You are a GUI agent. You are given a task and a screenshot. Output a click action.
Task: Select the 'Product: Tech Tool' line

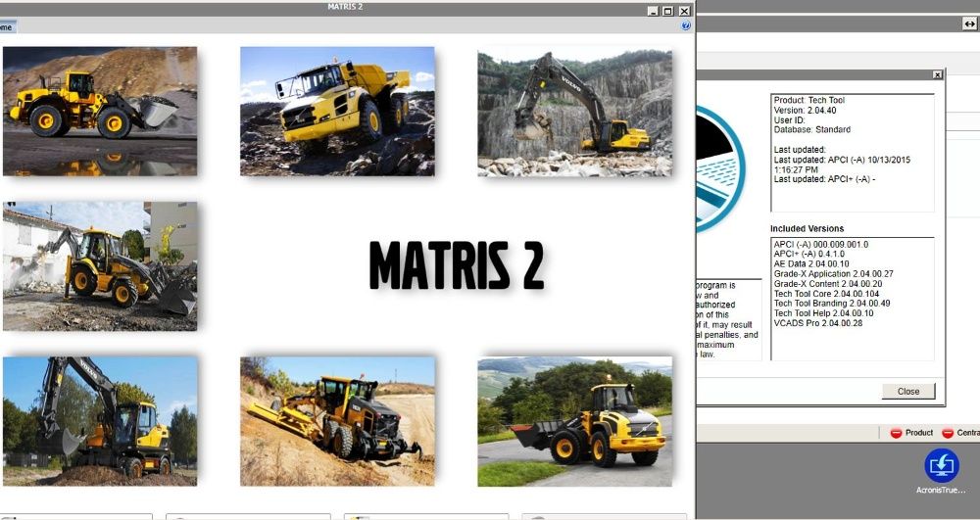[809, 100]
